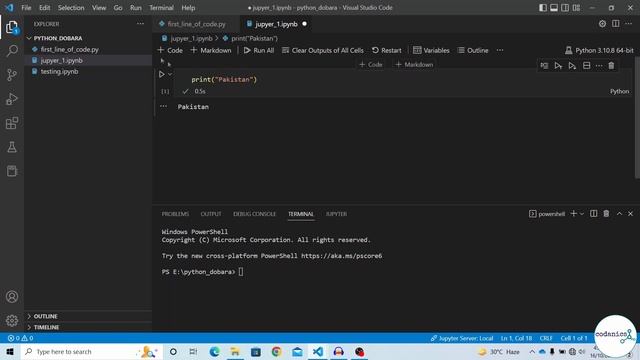Screen dimensions: 640x360
Task: Switch to the PROBLEMS panel tab
Action: click(x=175, y=214)
